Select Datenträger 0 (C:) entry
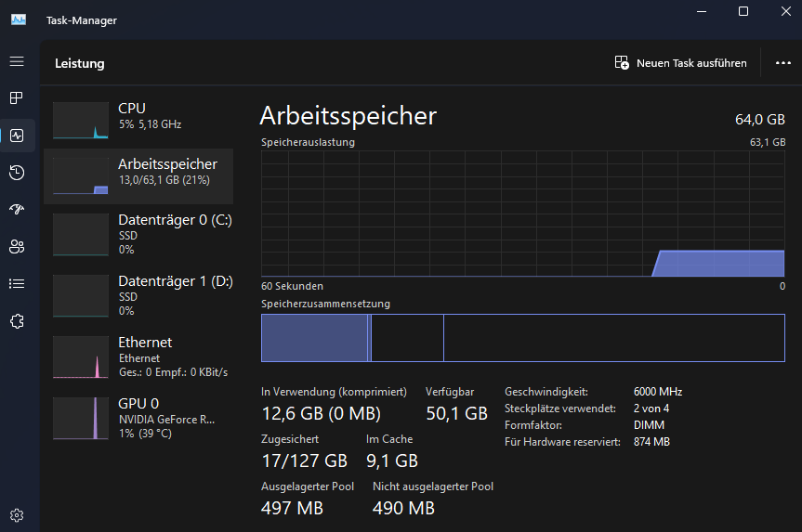The height and width of the screenshot is (532, 802). [138, 234]
